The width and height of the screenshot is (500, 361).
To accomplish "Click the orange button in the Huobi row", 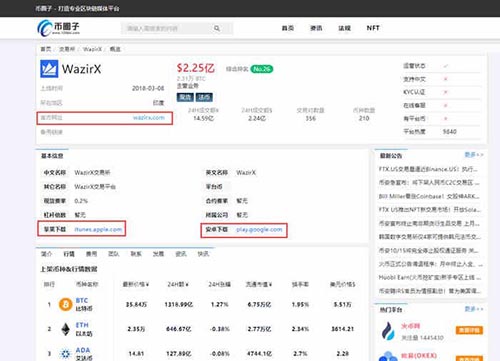I will point(469,330).
